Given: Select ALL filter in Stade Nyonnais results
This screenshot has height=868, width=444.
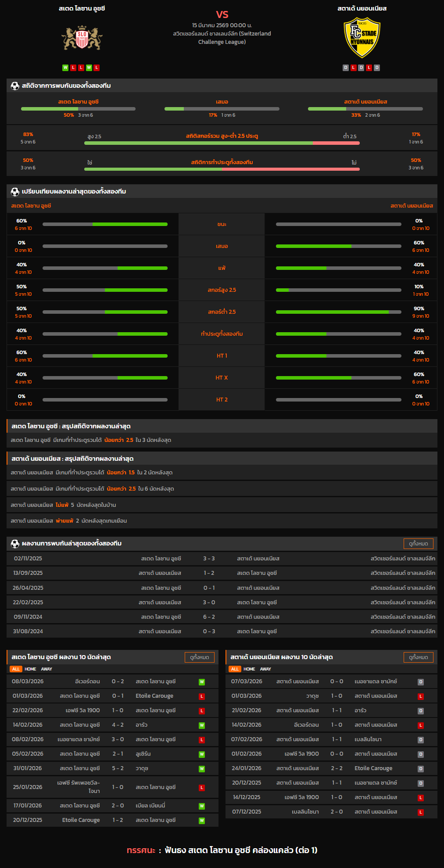Looking at the screenshot, I should tap(235, 669).
